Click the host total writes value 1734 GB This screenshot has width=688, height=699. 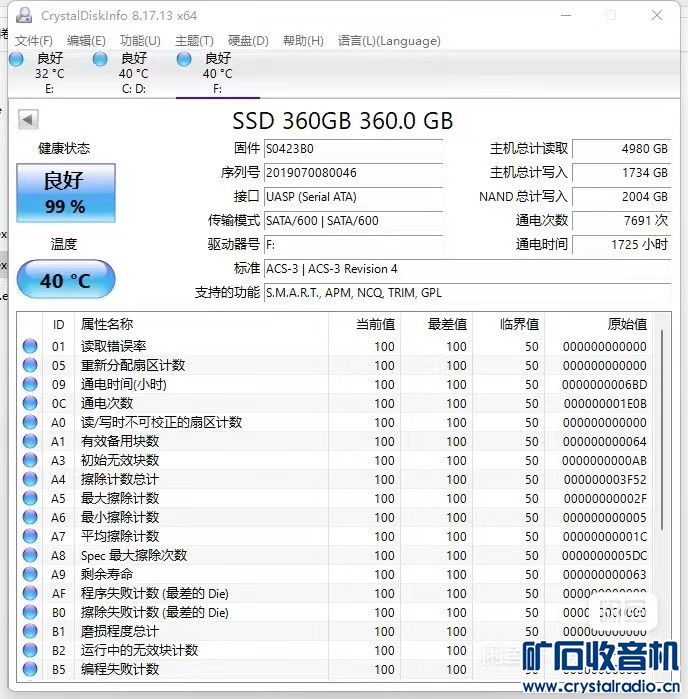coord(622,173)
